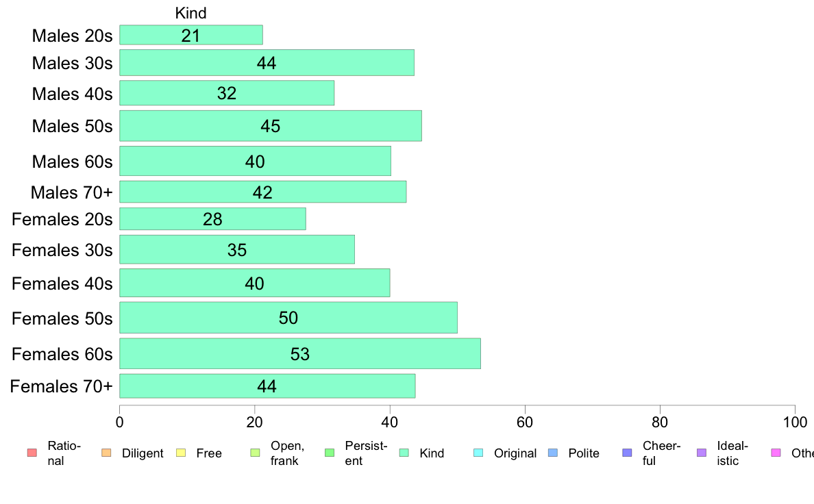The width and height of the screenshot is (814, 504).
Task: Select the Kind legend color swatch
Action: tap(404, 453)
